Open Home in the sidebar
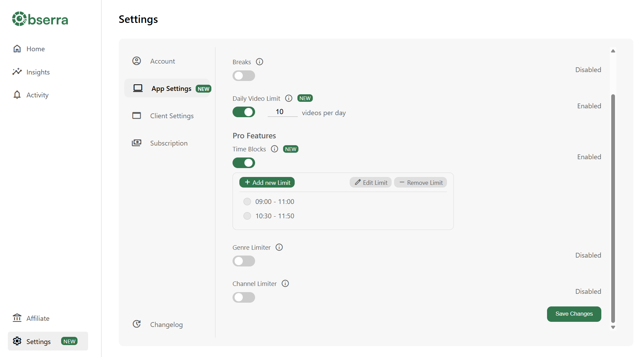Image resolution: width=644 pixels, height=357 pixels. pyautogui.click(x=36, y=49)
